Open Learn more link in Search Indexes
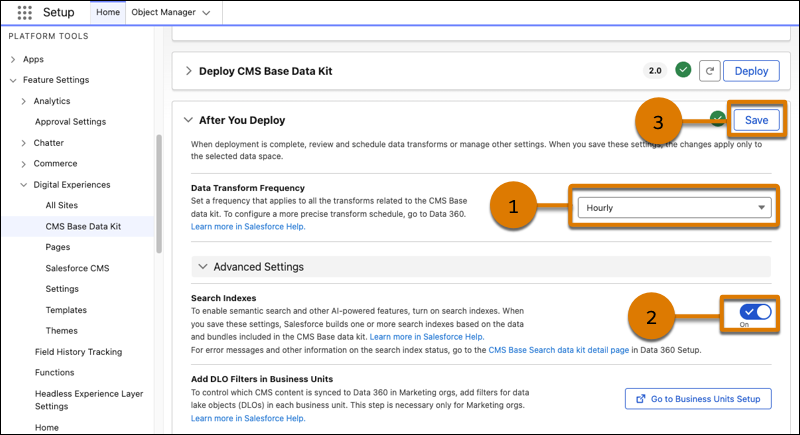This screenshot has height=435, width=800. tap(427, 337)
